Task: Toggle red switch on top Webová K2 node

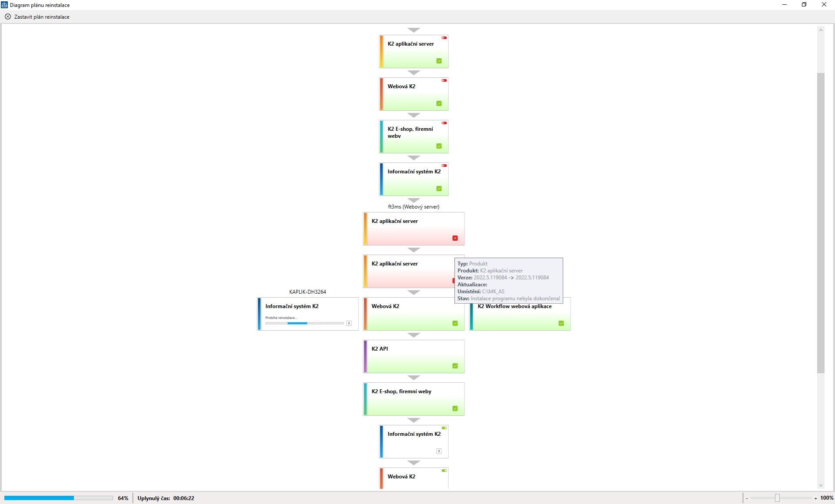Action: (444, 80)
